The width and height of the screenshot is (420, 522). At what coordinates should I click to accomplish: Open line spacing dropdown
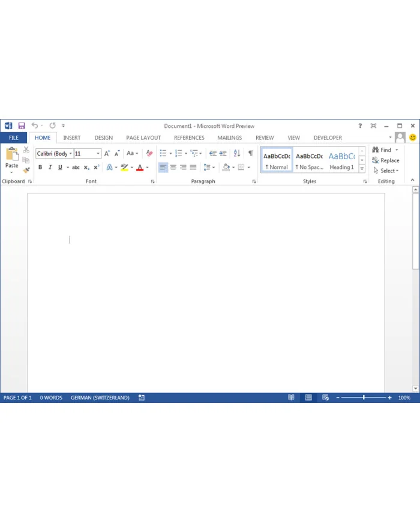click(214, 168)
